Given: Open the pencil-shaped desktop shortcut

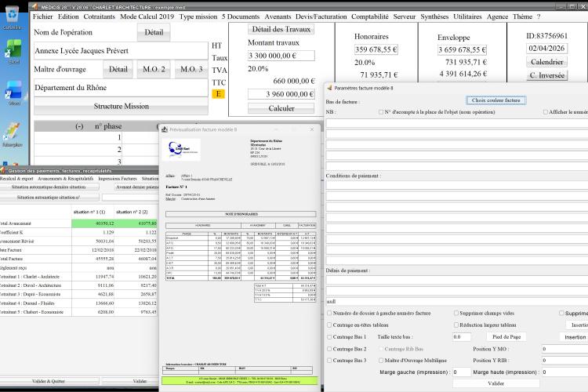Looking at the screenshot, I should 13,132.
